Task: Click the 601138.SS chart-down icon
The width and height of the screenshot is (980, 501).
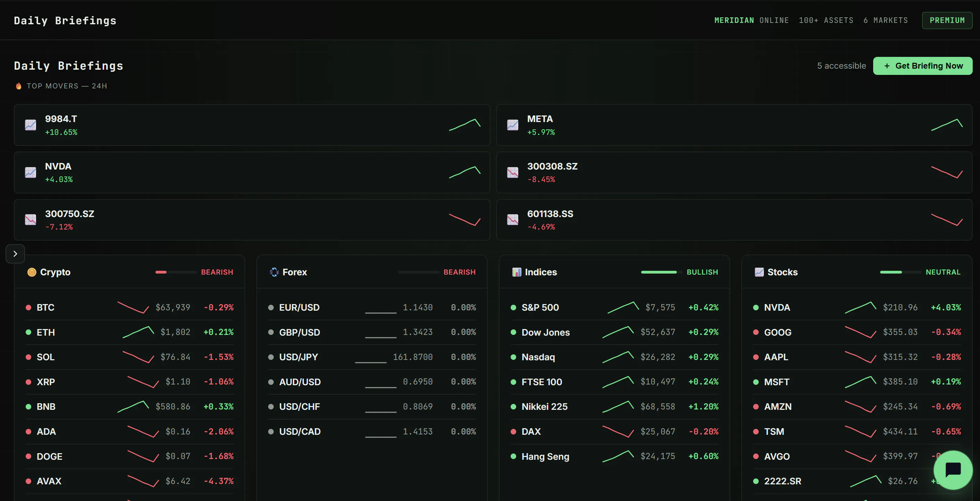Action: tap(512, 220)
